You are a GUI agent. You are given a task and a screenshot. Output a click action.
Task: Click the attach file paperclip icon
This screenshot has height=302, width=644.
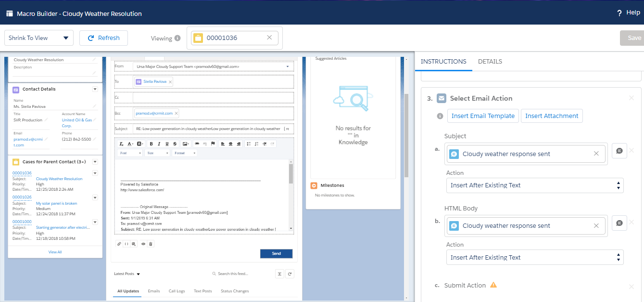click(x=119, y=244)
